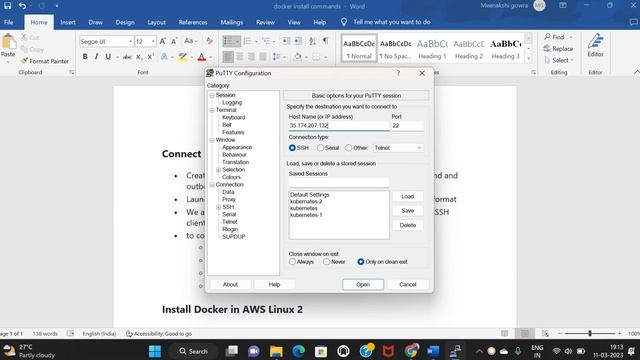This screenshot has height=360, width=640.
Task: Click the Port input field
Action: coord(407,126)
